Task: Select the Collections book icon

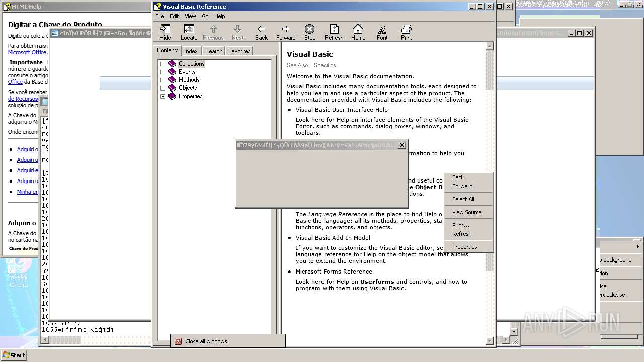Action: click(172, 64)
